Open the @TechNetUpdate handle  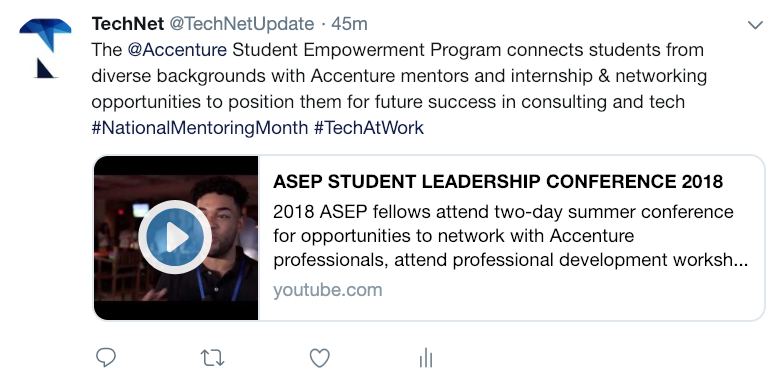click(x=242, y=23)
